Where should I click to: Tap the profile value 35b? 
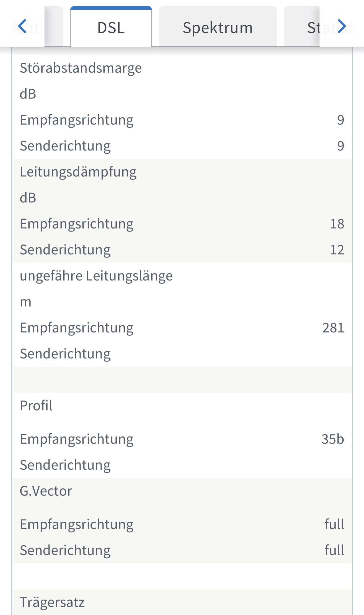(x=333, y=439)
